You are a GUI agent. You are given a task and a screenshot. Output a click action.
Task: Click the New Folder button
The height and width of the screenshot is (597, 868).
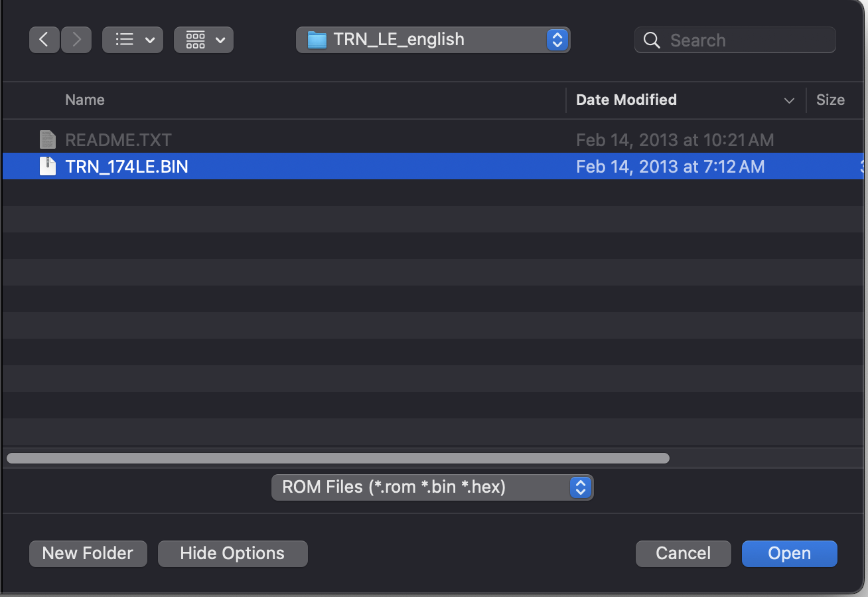[x=88, y=553]
